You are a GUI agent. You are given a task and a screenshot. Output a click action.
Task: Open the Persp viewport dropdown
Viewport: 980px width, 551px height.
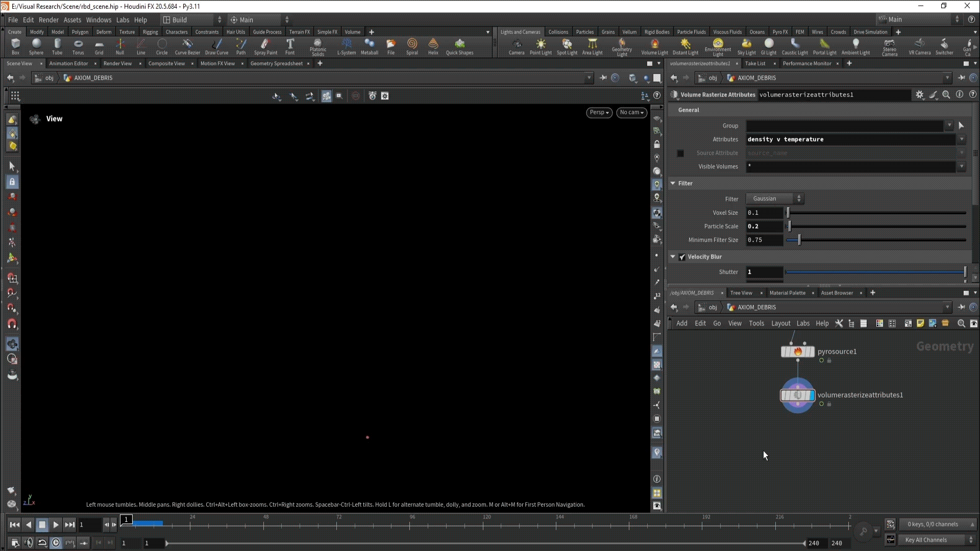(x=599, y=112)
